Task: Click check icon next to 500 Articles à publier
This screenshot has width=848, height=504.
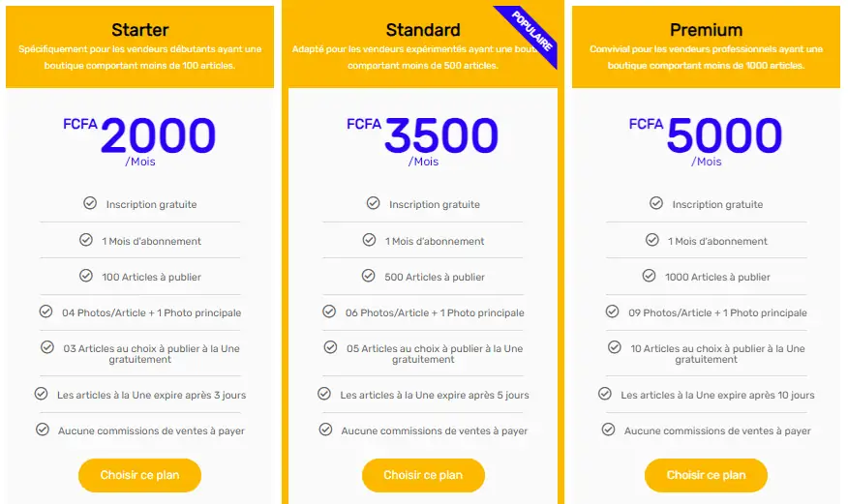Action: click(x=368, y=276)
